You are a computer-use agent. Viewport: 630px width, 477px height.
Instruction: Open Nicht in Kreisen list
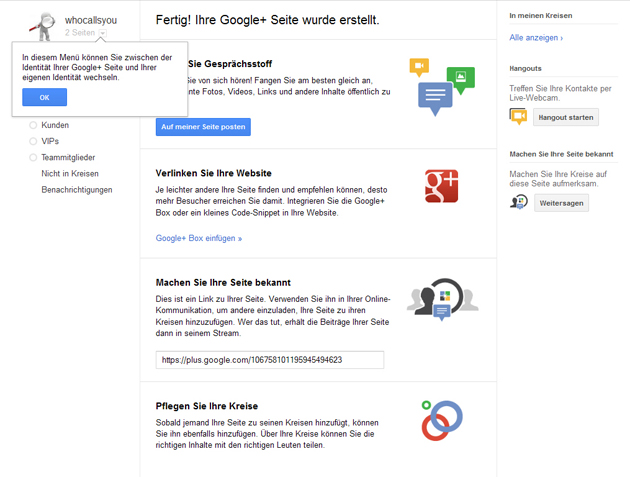(x=70, y=174)
